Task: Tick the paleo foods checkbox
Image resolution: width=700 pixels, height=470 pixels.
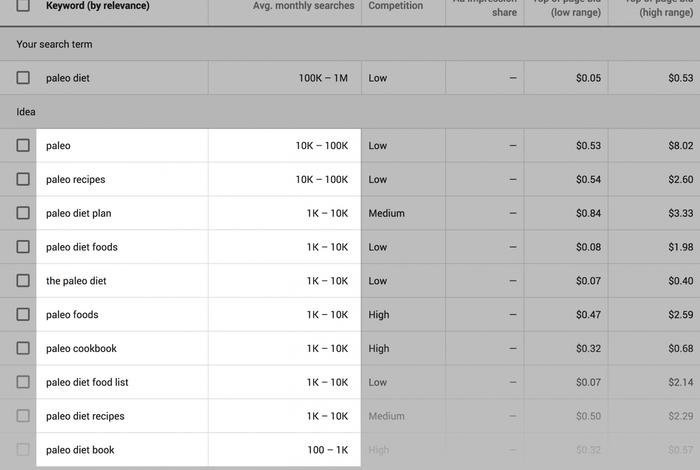Action: click(x=23, y=314)
